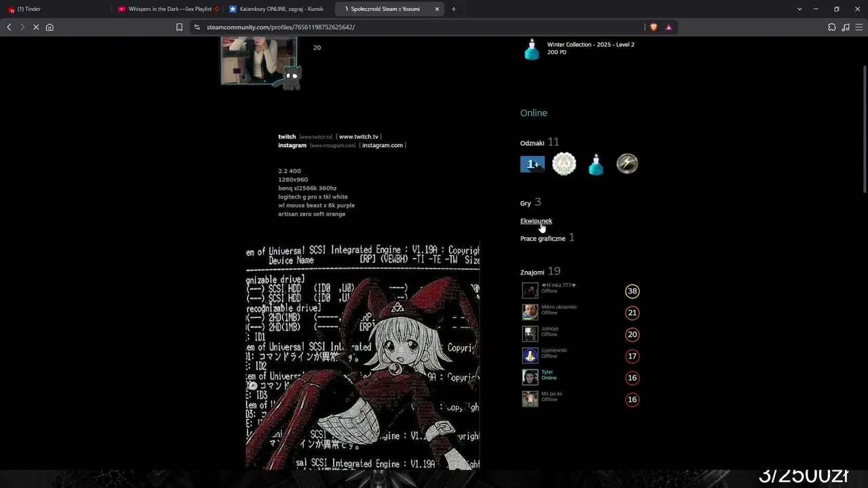Open the ASCII jester girl artwork
Image resolution: width=868 pixels, height=488 pixels.
(363, 355)
